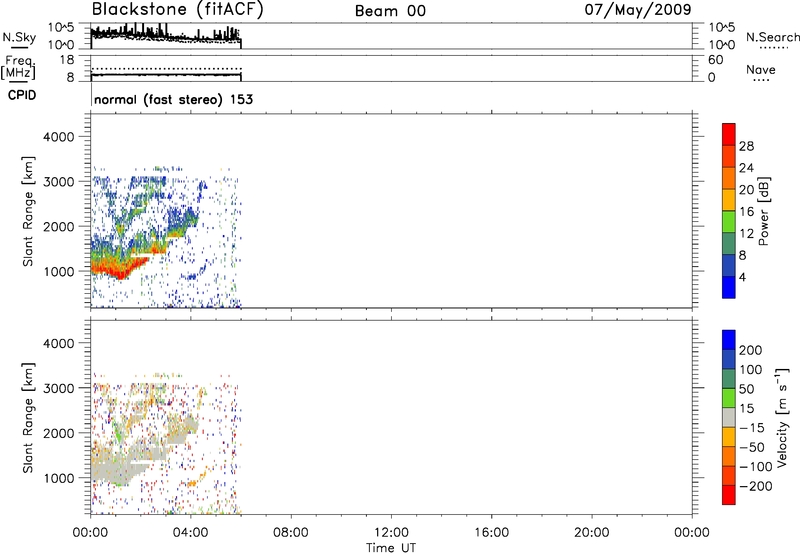Image resolution: width=800 pixels, height=554 pixels.
Task: Click the 08:00 time tick label
Action: (x=291, y=533)
